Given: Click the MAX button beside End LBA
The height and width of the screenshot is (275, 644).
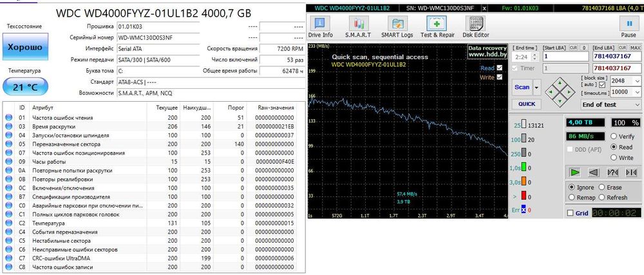Looking at the screenshot, I should pos(634,48).
